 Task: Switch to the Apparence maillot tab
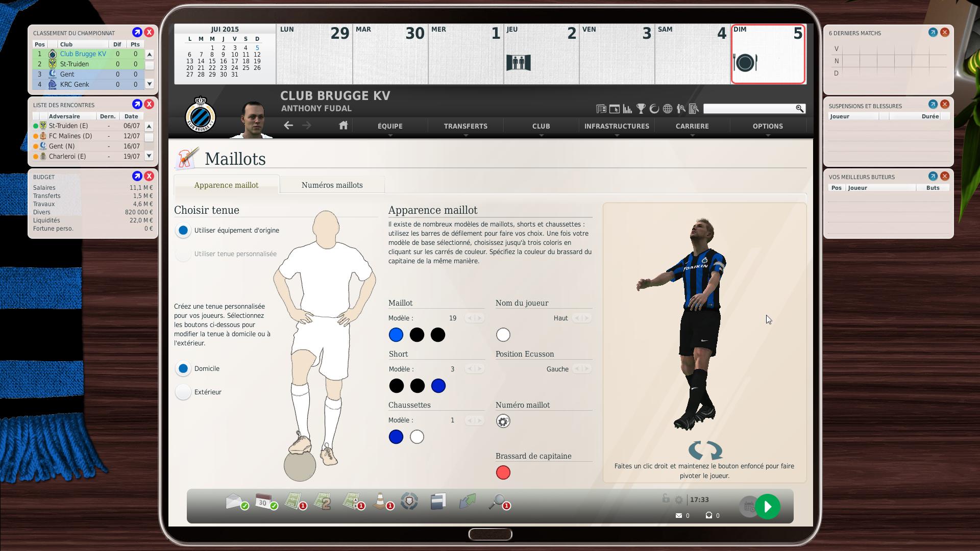tap(226, 185)
